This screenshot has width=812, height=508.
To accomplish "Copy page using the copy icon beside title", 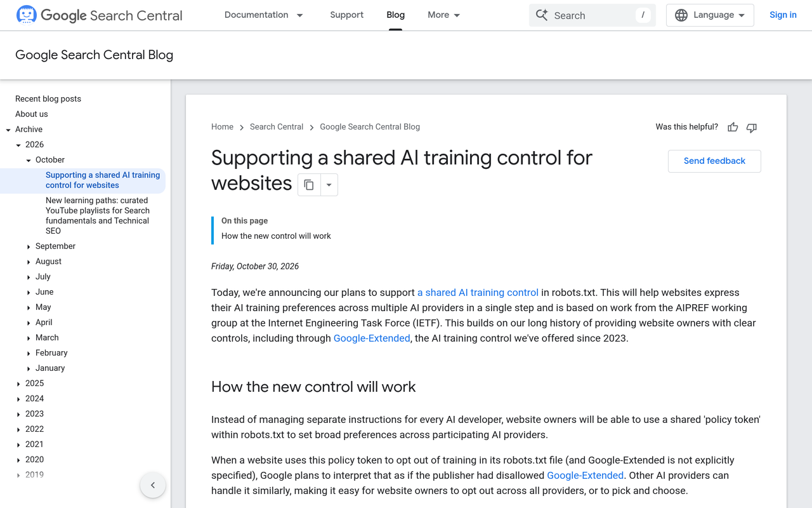I will (309, 185).
